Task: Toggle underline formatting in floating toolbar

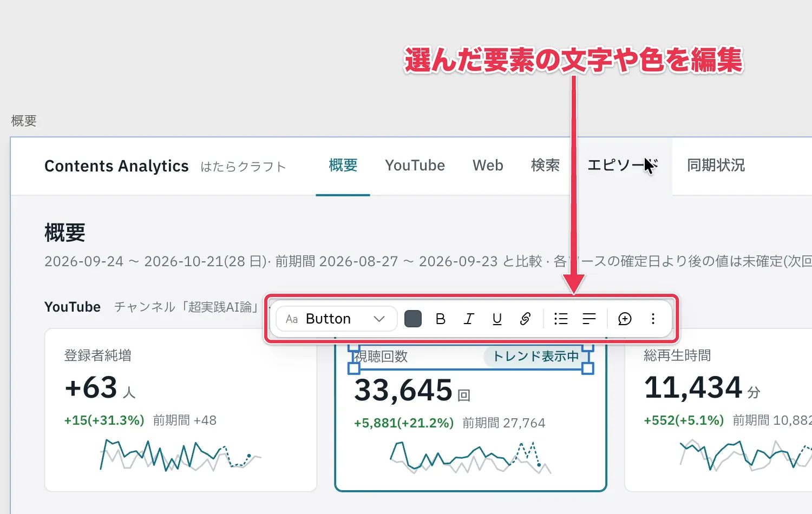Action: [x=497, y=319]
